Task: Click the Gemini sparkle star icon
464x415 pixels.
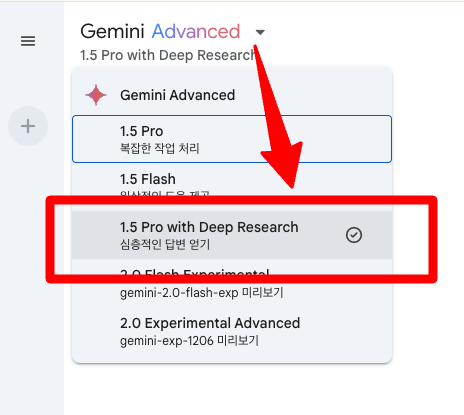Action: coord(96,95)
